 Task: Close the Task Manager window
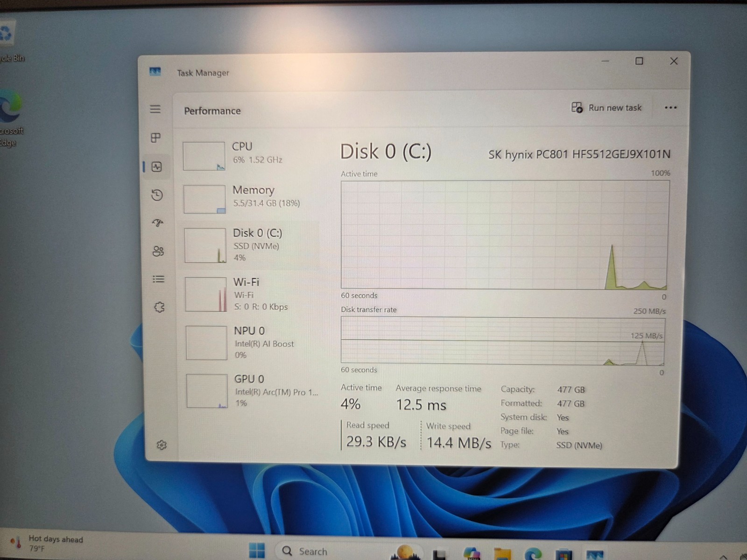coord(674,61)
